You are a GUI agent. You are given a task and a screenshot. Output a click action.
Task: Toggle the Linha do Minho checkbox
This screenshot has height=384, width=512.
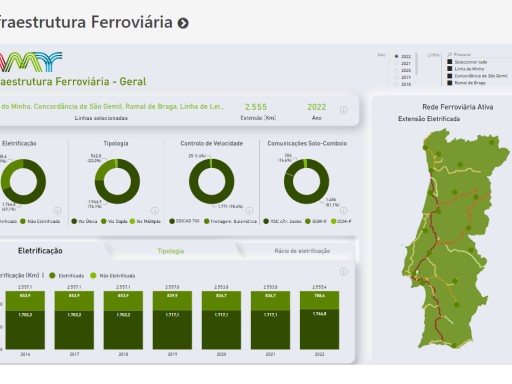(x=450, y=69)
